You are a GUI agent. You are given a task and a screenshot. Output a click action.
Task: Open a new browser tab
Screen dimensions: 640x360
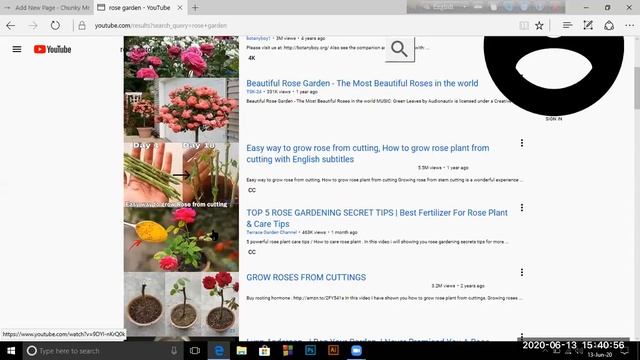(195, 7)
